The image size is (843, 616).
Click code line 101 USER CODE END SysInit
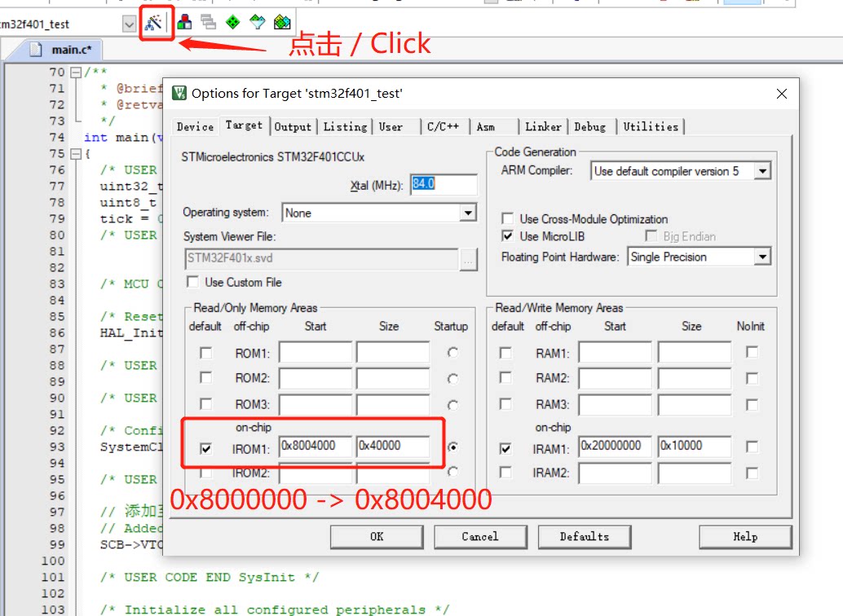[210, 578]
